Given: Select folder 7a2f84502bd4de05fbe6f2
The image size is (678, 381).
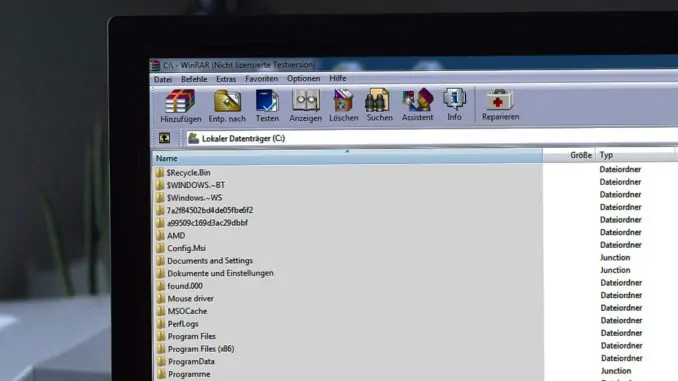Looking at the screenshot, I should pyautogui.click(x=210, y=210).
